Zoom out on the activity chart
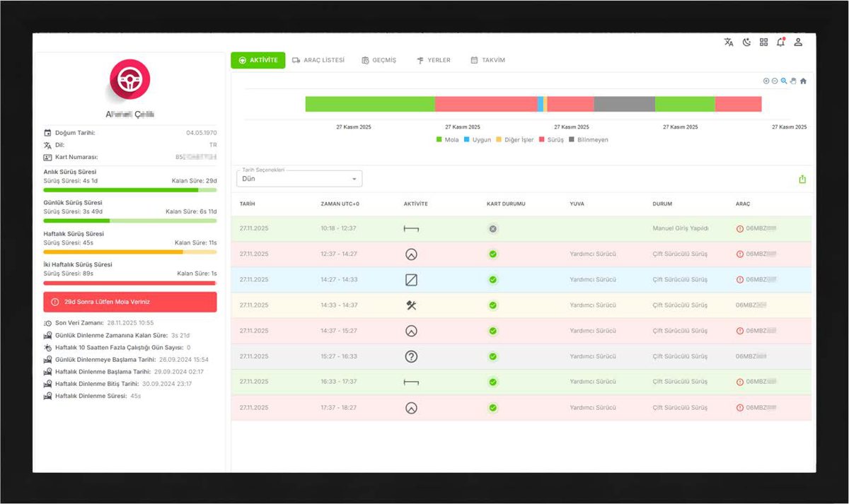Screen dimensions: 849x504 tap(775, 81)
